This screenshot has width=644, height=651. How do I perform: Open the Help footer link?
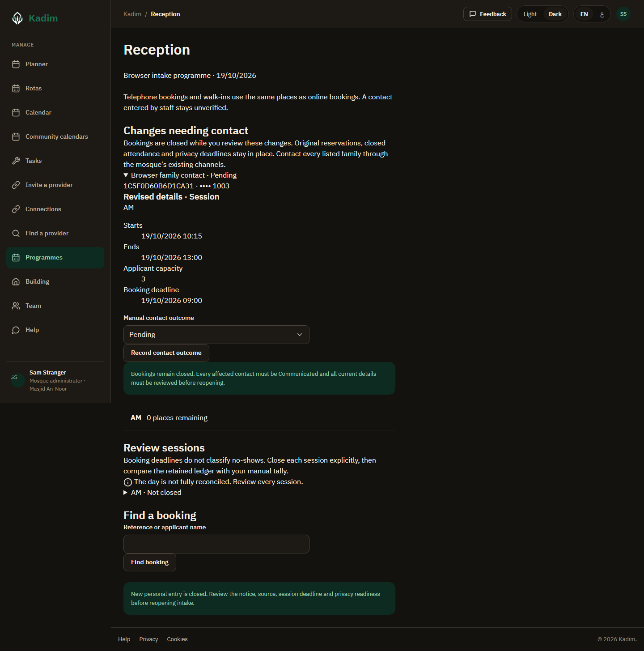[x=124, y=639]
